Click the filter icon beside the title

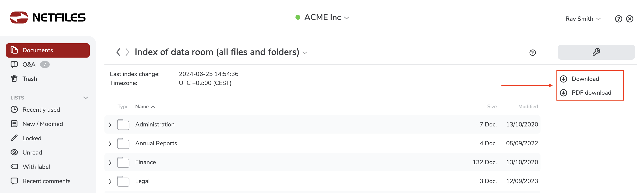[x=532, y=53]
